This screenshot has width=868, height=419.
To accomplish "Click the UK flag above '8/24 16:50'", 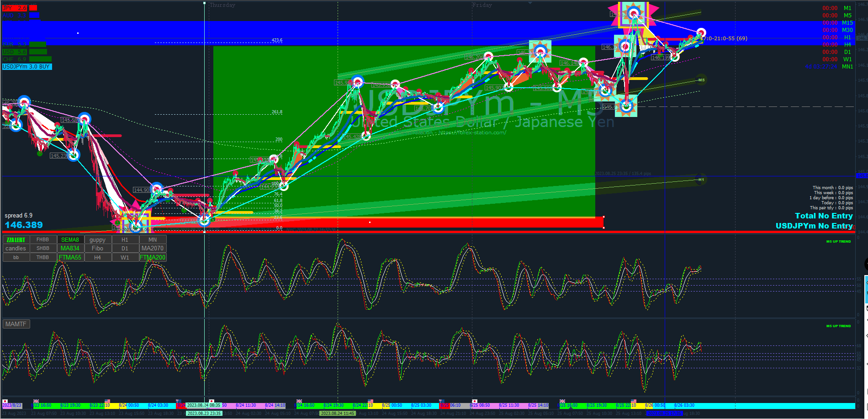I will click(x=299, y=401).
